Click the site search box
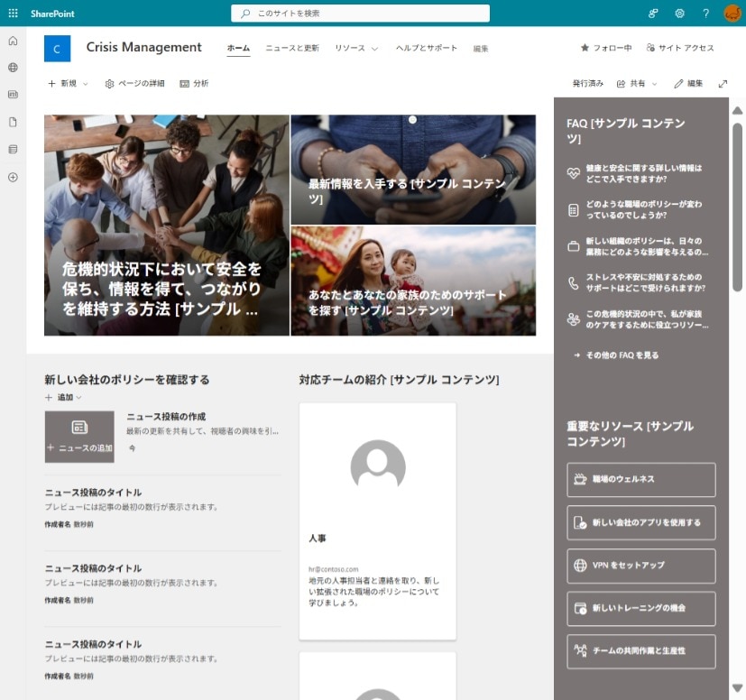Image resolution: width=746 pixels, height=700 pixels. tap(360, 14)
